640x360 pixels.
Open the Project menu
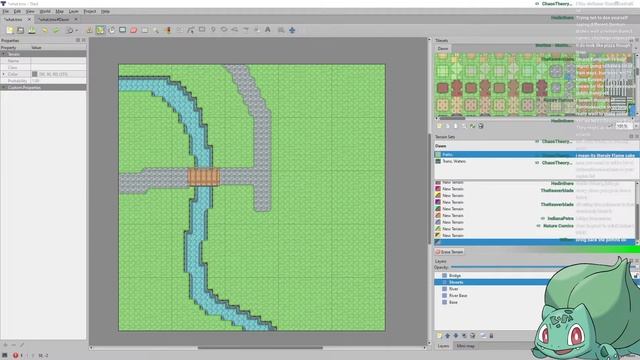pyautogui.click(x=90, y=11)
